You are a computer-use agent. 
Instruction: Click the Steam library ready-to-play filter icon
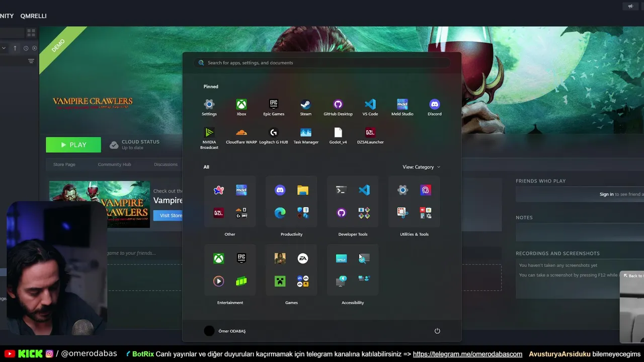35,48
